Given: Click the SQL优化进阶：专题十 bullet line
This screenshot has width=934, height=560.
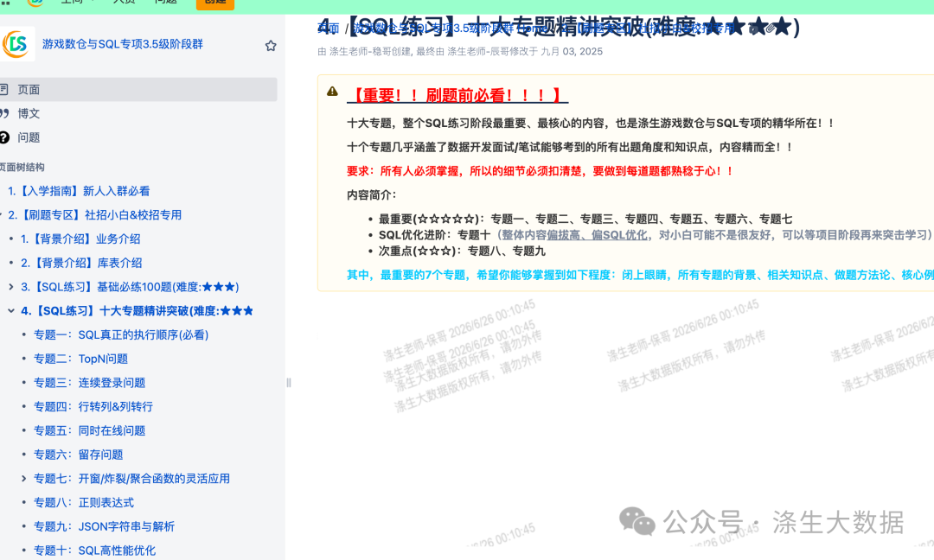Looking at the screenshot, I should click(x=656, y=235).
